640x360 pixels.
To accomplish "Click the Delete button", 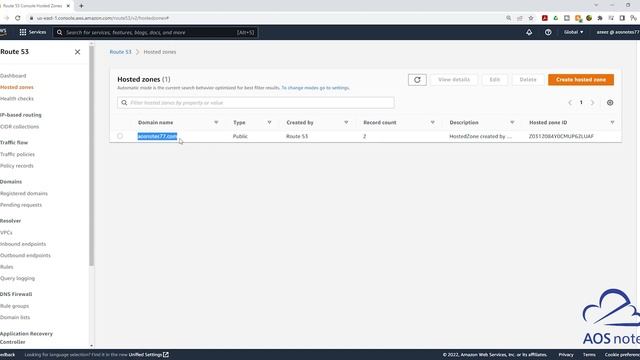I will point(528,80).
